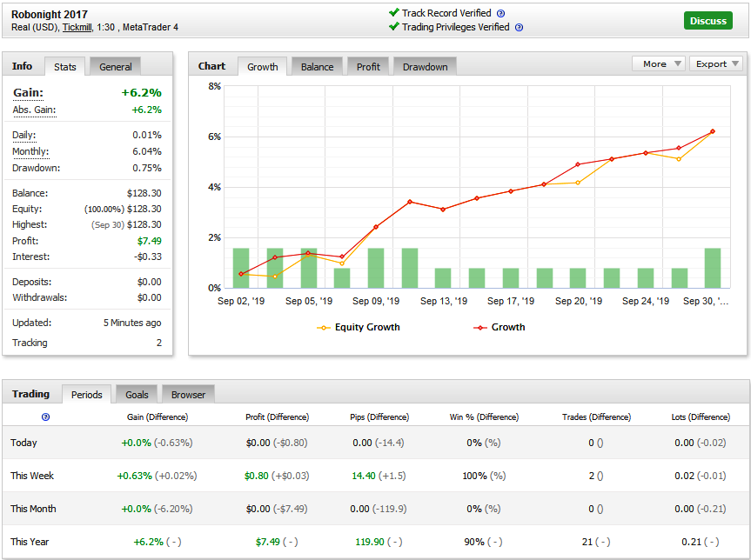751x560 pixels.
Task: Select the Drawdown chart tab
Action: 426,67
